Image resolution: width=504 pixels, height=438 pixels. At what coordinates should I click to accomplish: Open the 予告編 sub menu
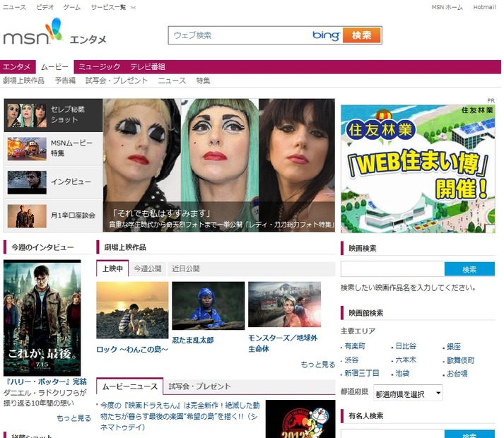(65, 81)
